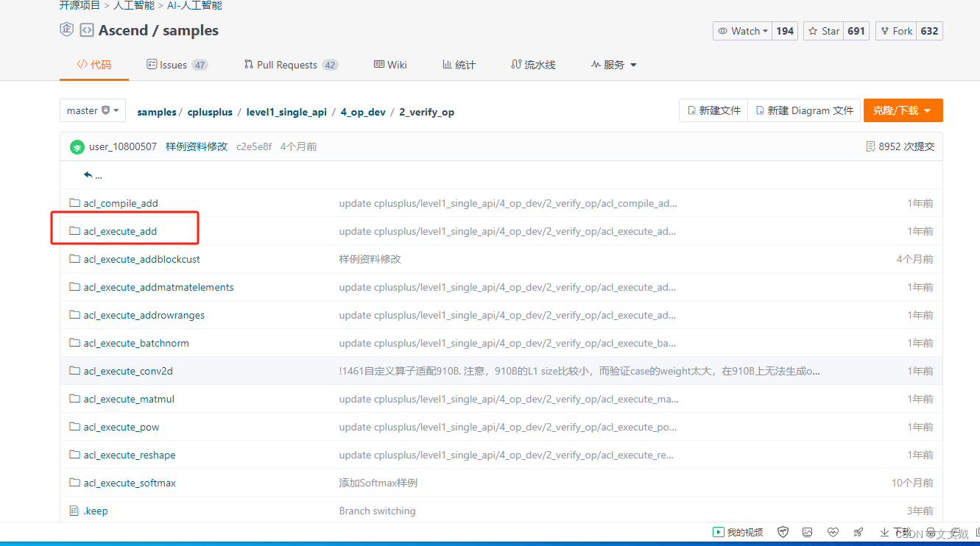View the 632 forks count

tap(929, 31)
